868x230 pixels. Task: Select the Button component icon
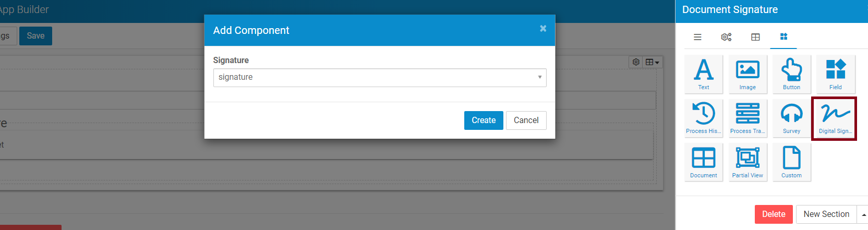coord(791,74)
